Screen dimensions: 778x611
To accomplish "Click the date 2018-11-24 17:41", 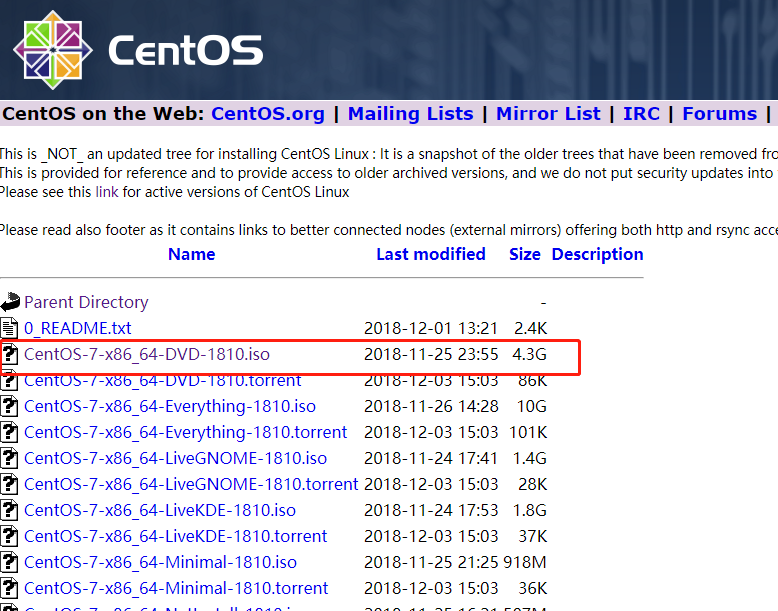I will 431,458.
